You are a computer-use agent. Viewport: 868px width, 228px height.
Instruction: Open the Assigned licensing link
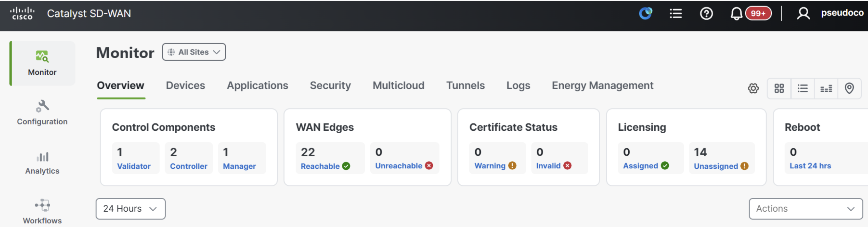tap(640, 166)
